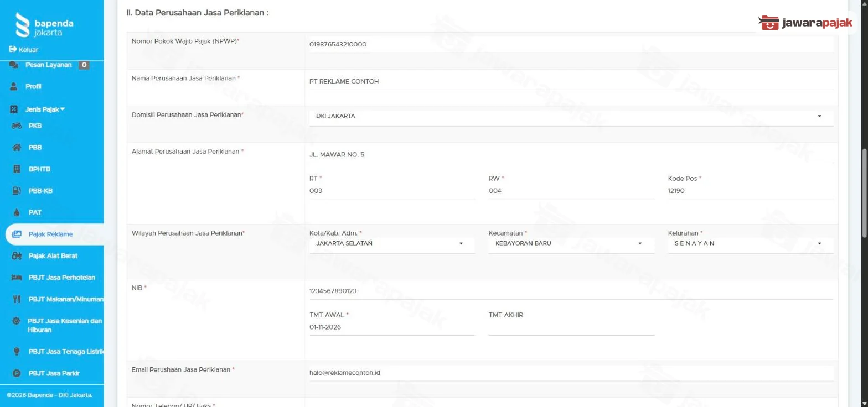Open Domisili Perusahaan dropdown DKI JAKARTA
Screen dimensions: 868x407
click(x=571, y=116)
